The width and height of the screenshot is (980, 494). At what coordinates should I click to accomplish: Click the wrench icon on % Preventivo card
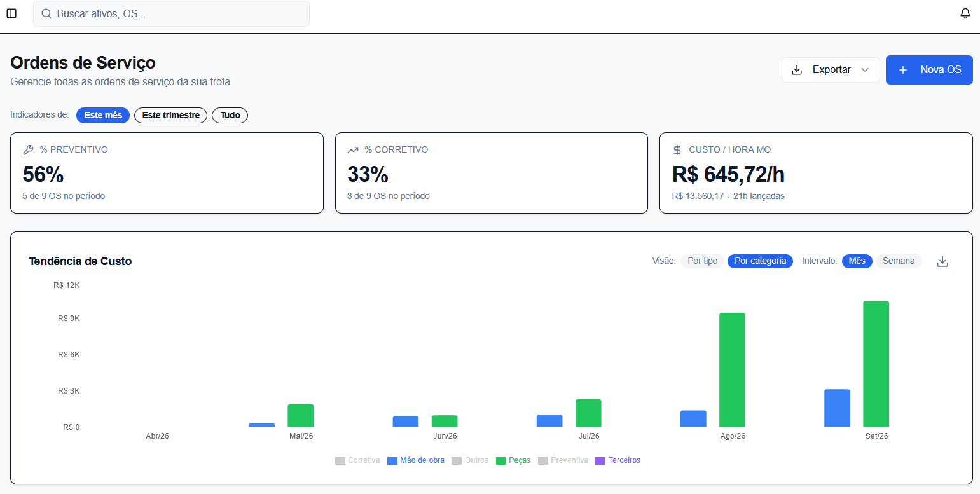(28, 150)
